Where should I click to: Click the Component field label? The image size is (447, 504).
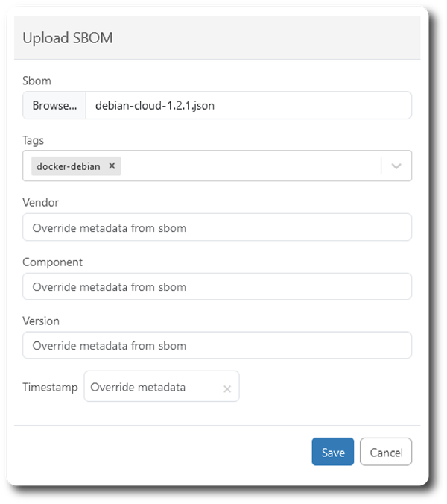pyautogui.click(x=53, y=262)
